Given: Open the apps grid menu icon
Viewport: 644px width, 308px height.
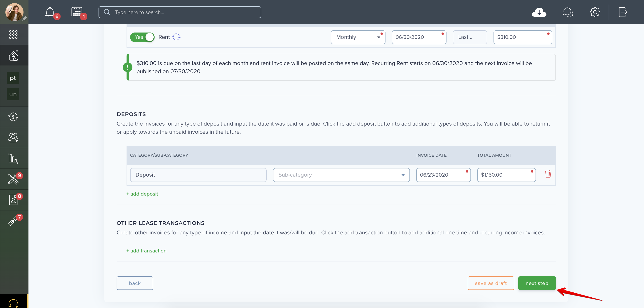Looking at the screenshot, I should (x=13, y=35).
